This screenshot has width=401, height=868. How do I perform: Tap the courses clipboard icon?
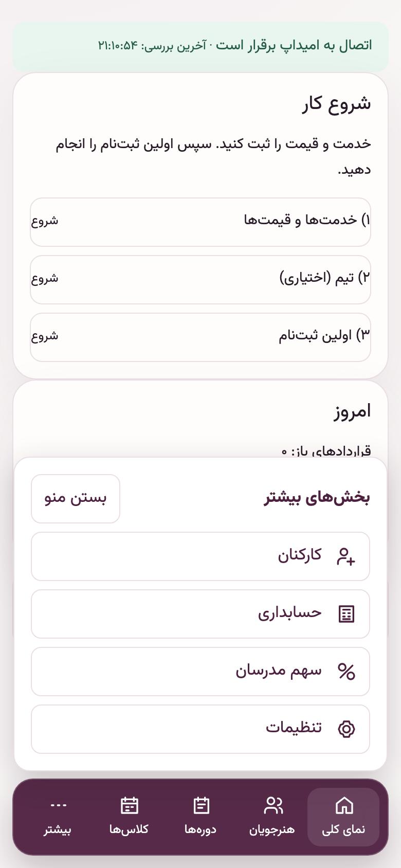pyautogui.click(x=201, y=805)
